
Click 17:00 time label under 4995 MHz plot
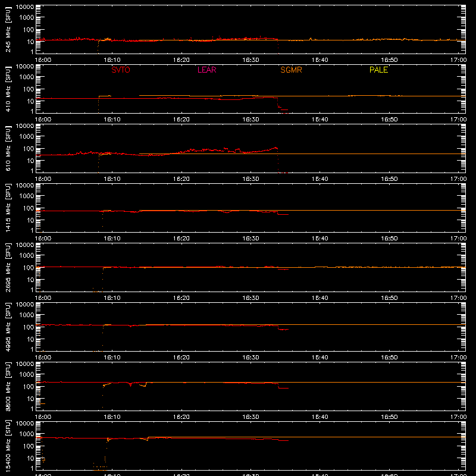point(458,358)
